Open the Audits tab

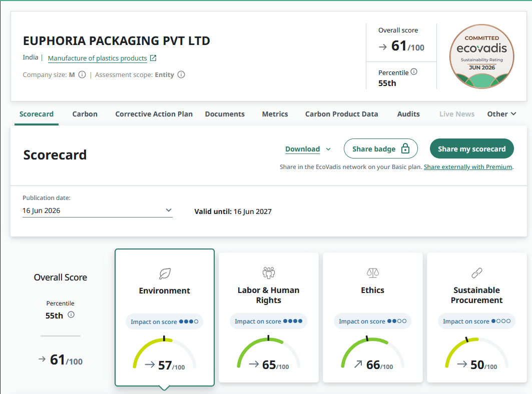[x=408, y=114]
